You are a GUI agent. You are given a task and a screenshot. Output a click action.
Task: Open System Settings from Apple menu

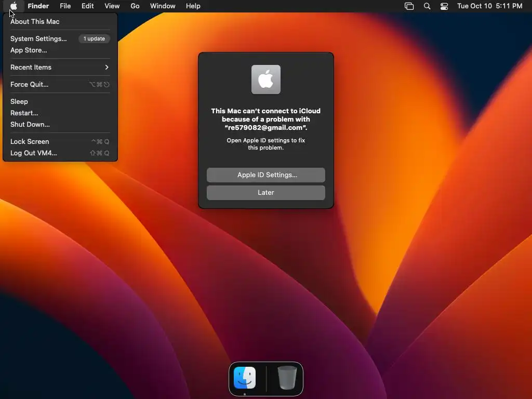point(60,38)
